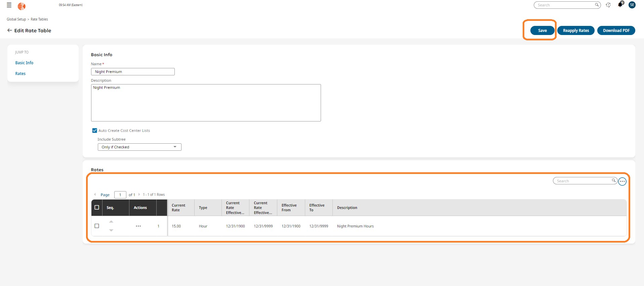This screenshot has height=286, width=644.
Task: Click into the Name input field
Action: pyautogui.click(x=133, y=72)
